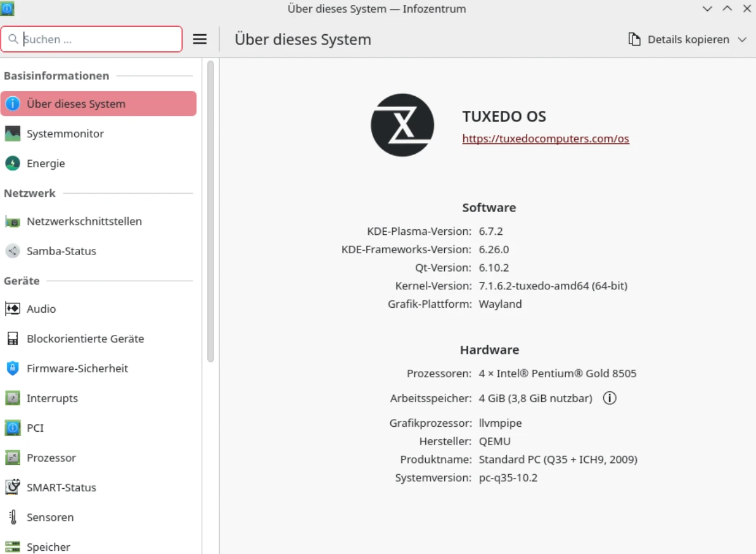The width and height of the screenshot is (756, 554).
Task: Click the KDE-Frameworks-Version value 6.26.0
Action: (494, 249)
